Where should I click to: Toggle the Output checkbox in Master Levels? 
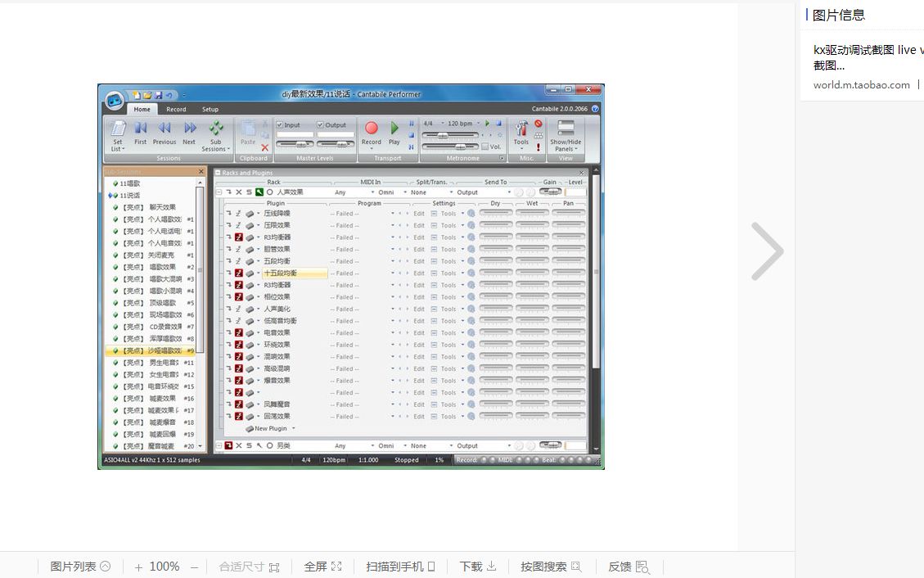click(x=320, y=124)
